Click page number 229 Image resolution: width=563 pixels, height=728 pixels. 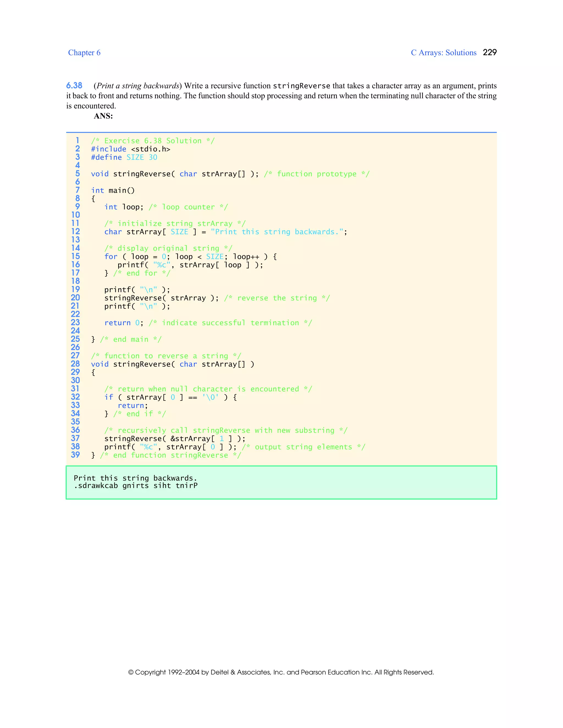pyautogui.click(x=490, y=52)
